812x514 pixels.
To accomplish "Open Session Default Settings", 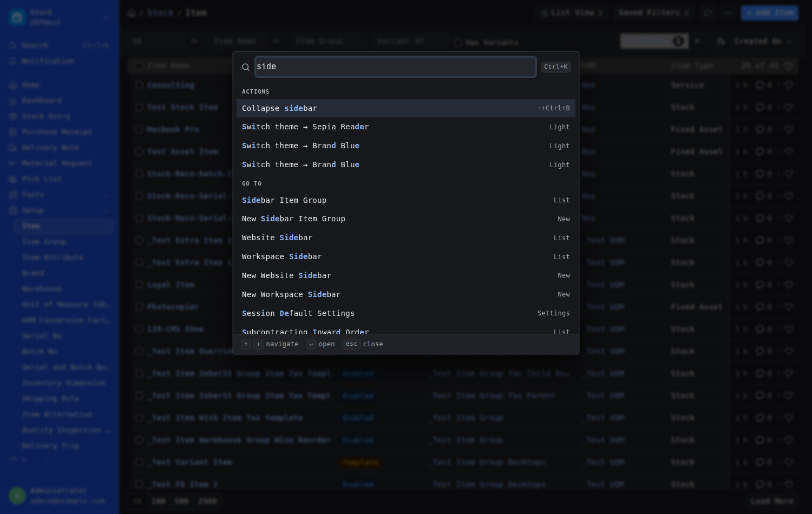I will pyautogui.click(x=406, y=313).
